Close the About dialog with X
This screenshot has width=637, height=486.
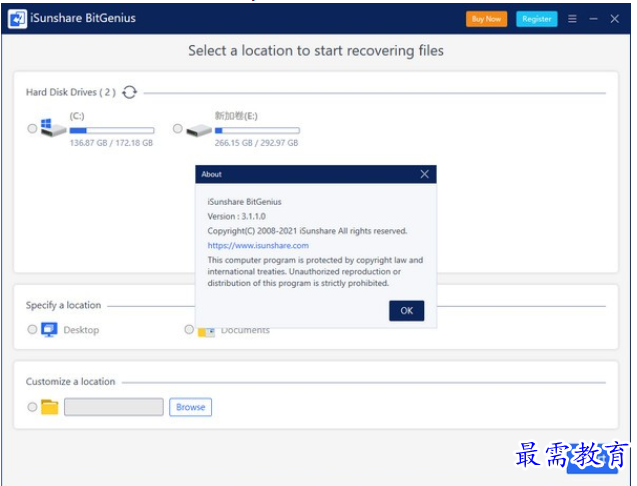pos(425,174)
